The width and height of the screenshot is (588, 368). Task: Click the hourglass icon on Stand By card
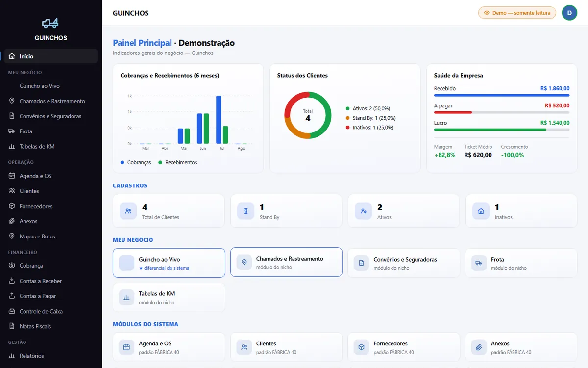coord(245,211)
